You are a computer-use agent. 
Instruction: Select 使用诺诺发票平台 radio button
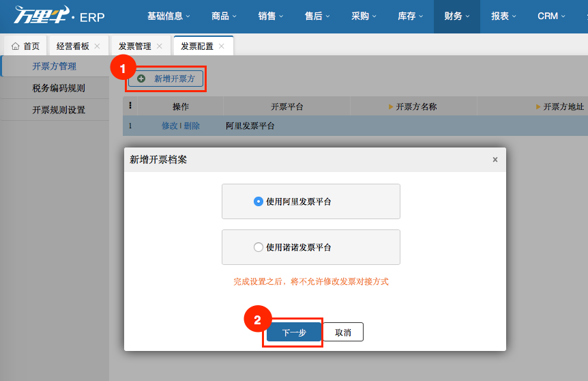[259, 247]
